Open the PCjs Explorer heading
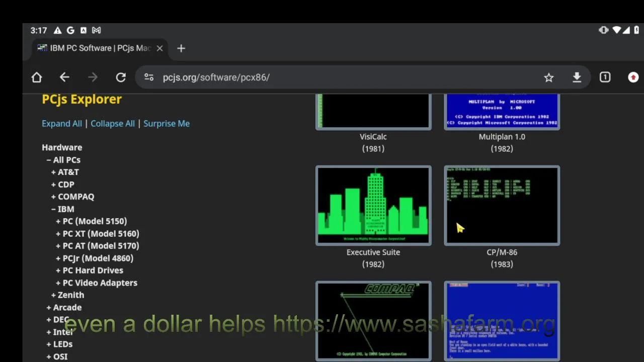 82,99
